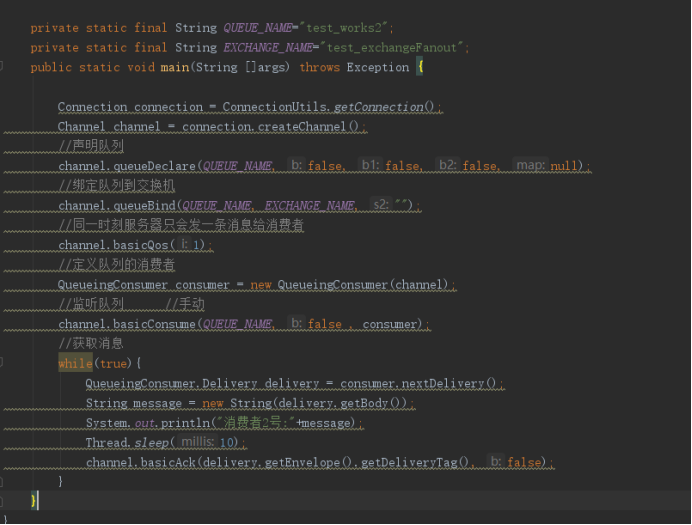Click the yellow closing brace at the caret
The height and width of the screenshot is (525, 692).
pyautogui.click(x=34, y=500)
